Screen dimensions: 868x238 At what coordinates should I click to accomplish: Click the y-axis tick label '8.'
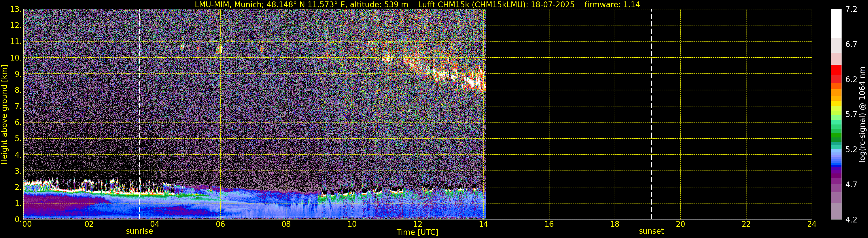18,90
